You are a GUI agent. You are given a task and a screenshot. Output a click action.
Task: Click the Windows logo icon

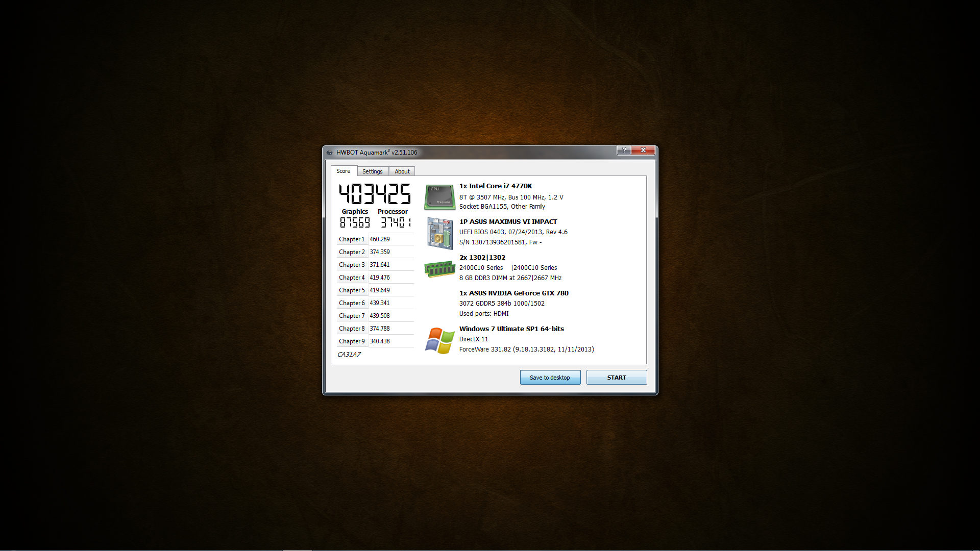439,340
